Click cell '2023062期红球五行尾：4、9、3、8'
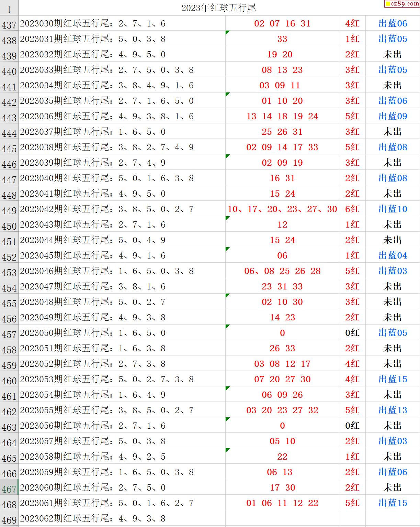Image resolution: width=420 pixels, height=527 pixels. pyautogui.click(x=122, y=518)
